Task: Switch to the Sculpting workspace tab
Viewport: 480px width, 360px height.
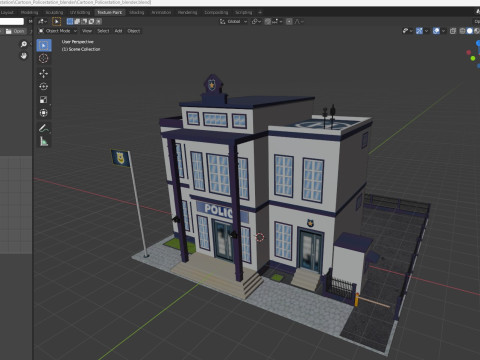Action: [54, 12]
